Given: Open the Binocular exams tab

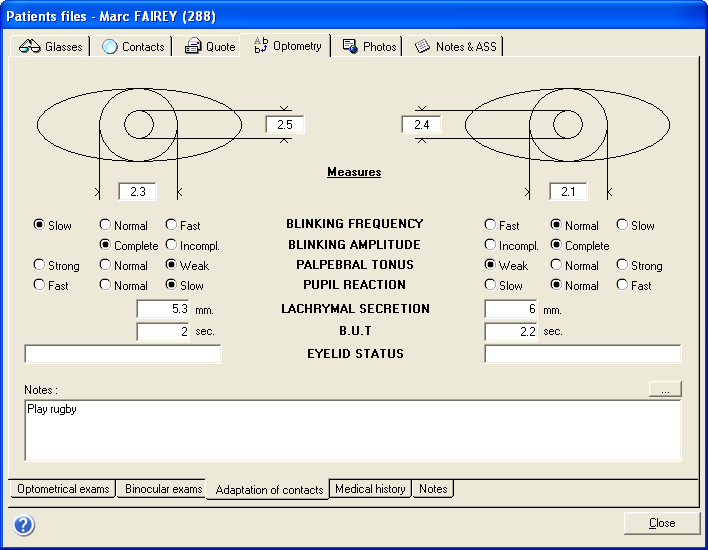Looking at the screenshot, I should 163,489.
